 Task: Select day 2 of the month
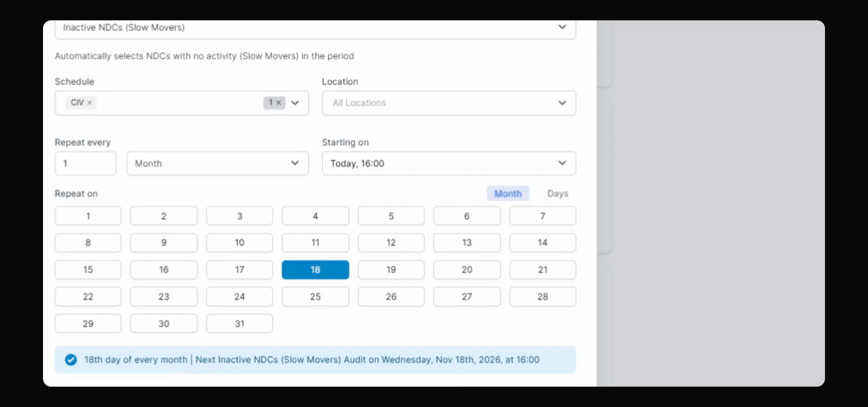[x=164, y=216]
